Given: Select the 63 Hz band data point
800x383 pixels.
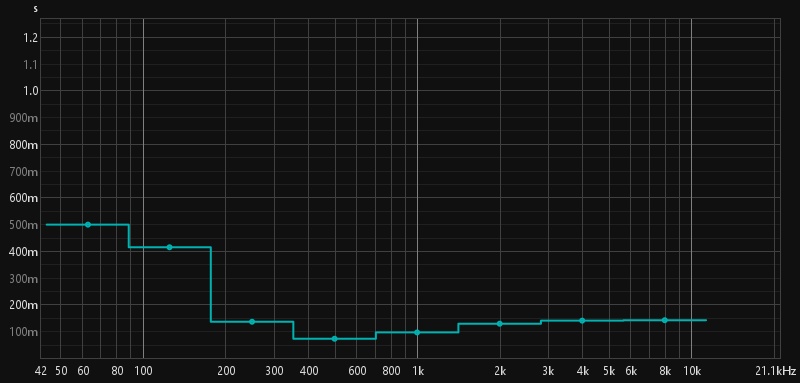Looking at the screenshot, I should (x=88, y=224).
